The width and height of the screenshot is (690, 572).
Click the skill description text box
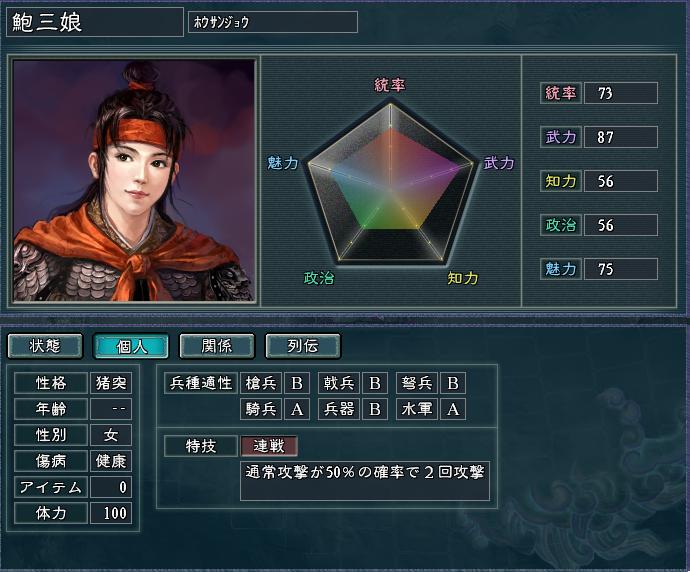(365, 481)
